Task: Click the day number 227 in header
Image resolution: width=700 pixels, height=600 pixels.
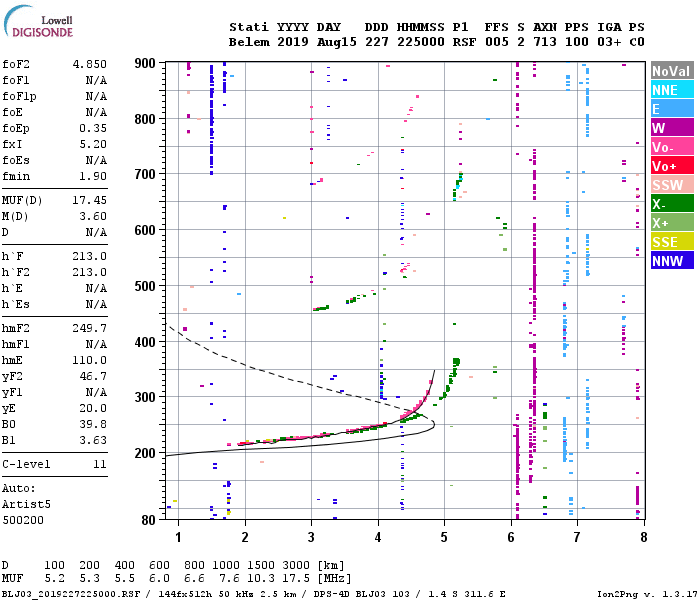Action: (x=377, y=42)
